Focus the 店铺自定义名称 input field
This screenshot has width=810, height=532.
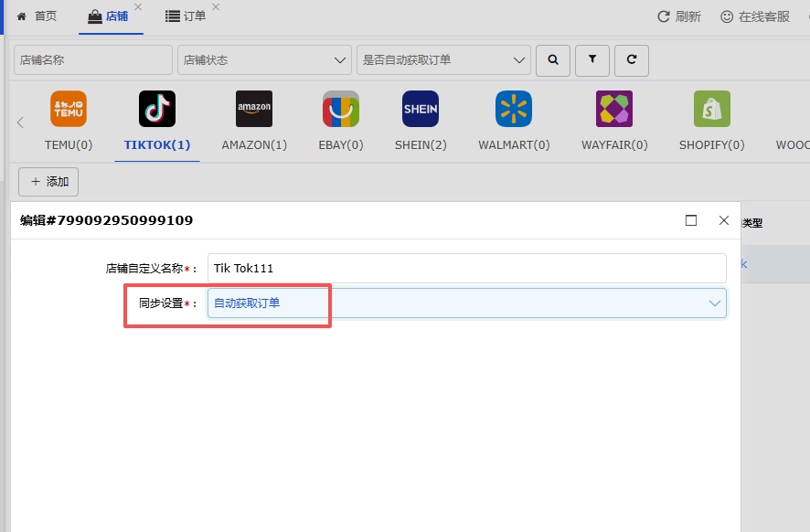point(467,268)
